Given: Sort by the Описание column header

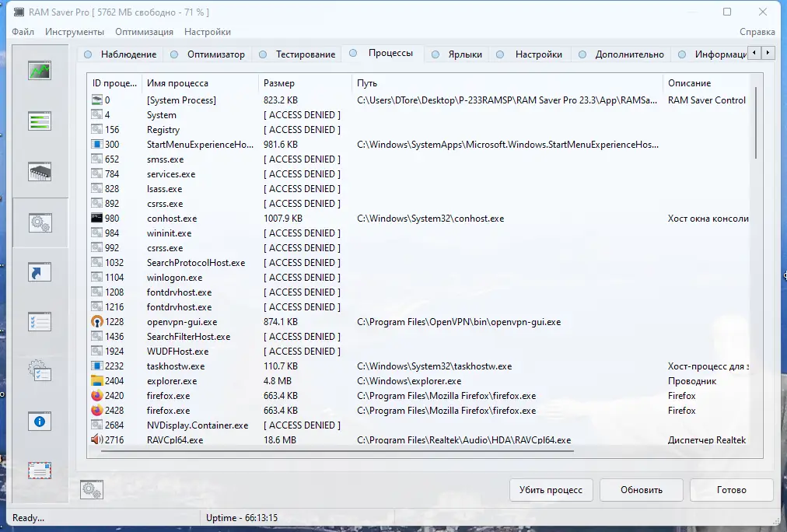Looking at the screenshot, I should pyautogui.click(x=706, y=83).
